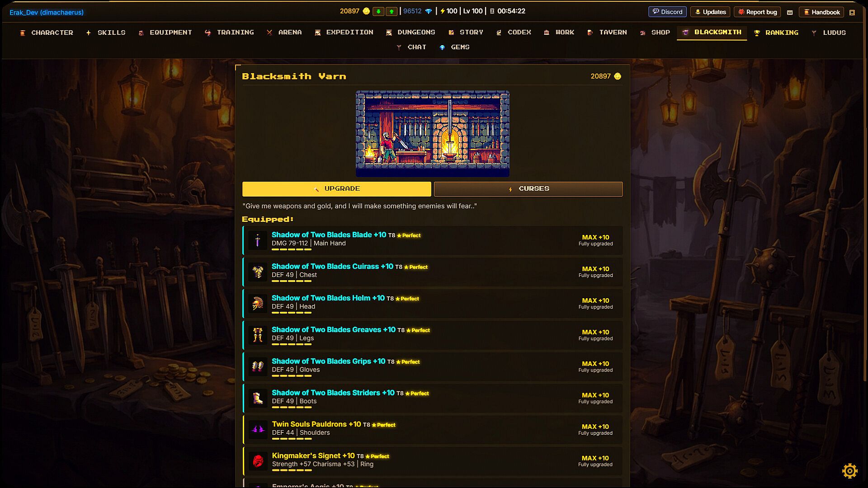Click the green up-arrow gold button
868x488 pixels.
tap(392, 11)
